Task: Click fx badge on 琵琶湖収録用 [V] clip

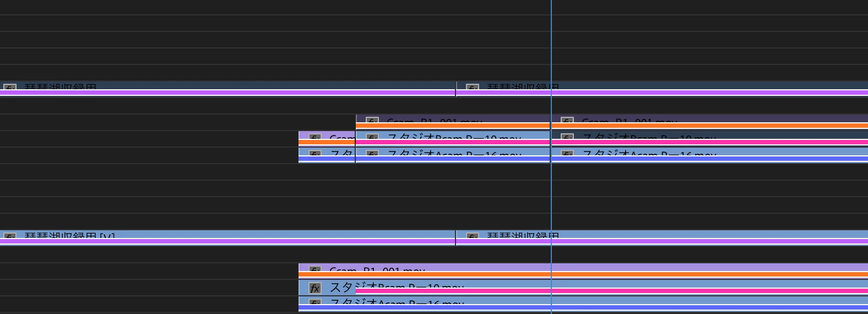Action: click(10, 236)
